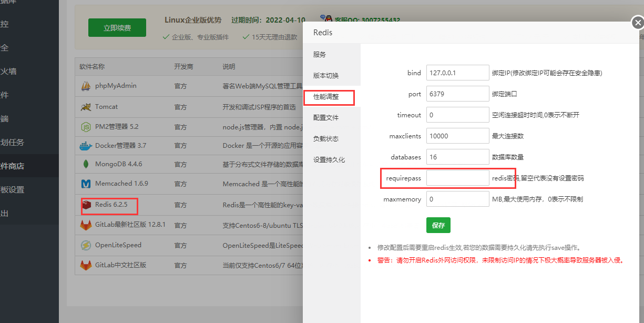Select the maxmemory input field

(x=457, y=199)
